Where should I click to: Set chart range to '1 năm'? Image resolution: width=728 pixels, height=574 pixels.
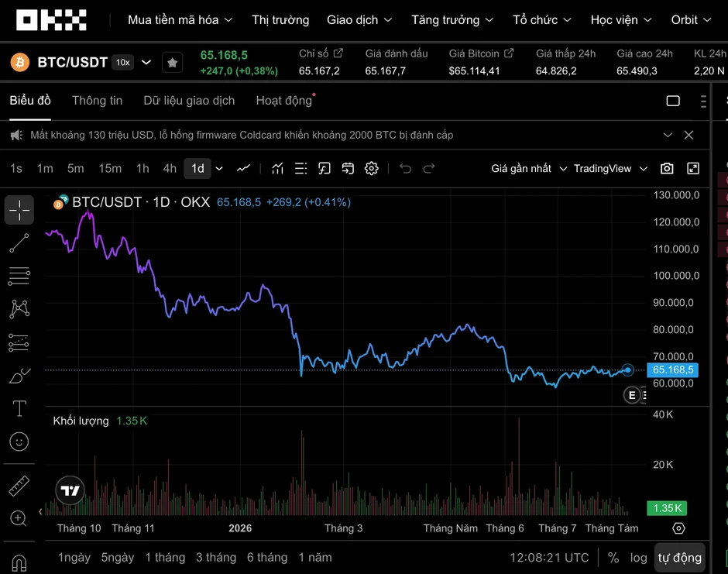[315, 557]
